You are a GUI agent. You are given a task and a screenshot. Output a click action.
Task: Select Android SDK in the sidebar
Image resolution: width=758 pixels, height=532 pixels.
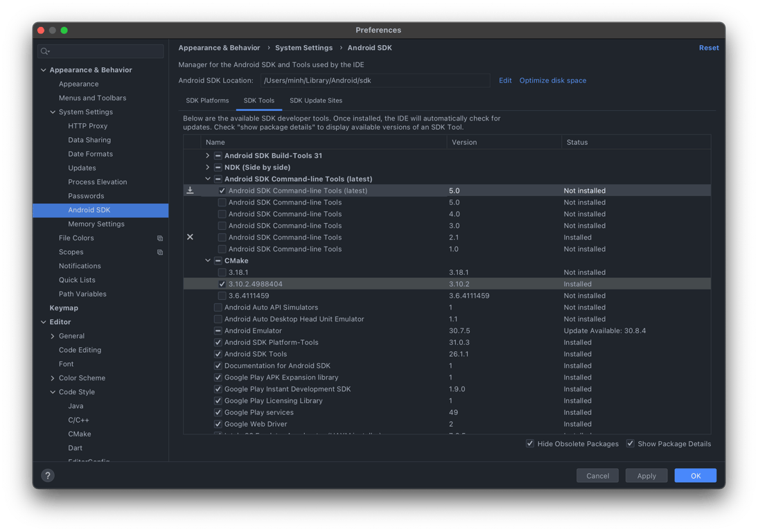coord(100,210)
